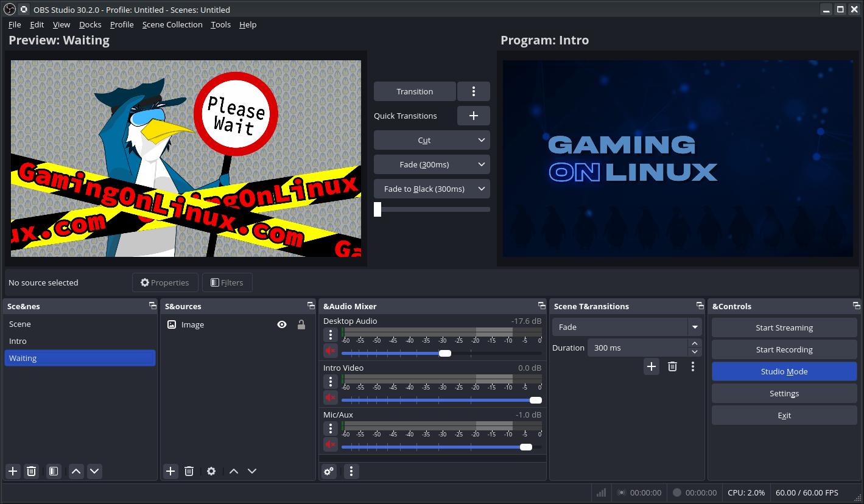Delete selected source with trash icon

click(x=189, y=471)
